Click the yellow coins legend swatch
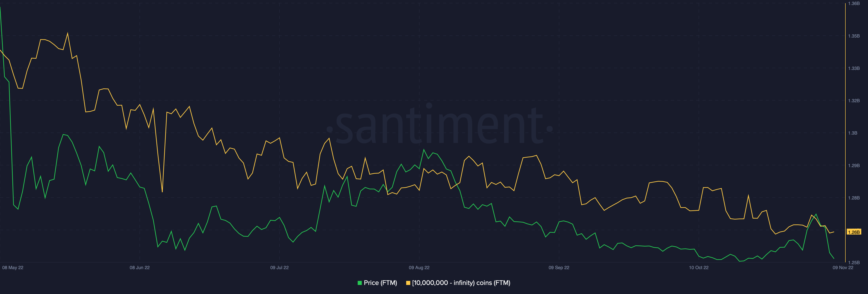 pyautogui.click(x=408, y=283)
